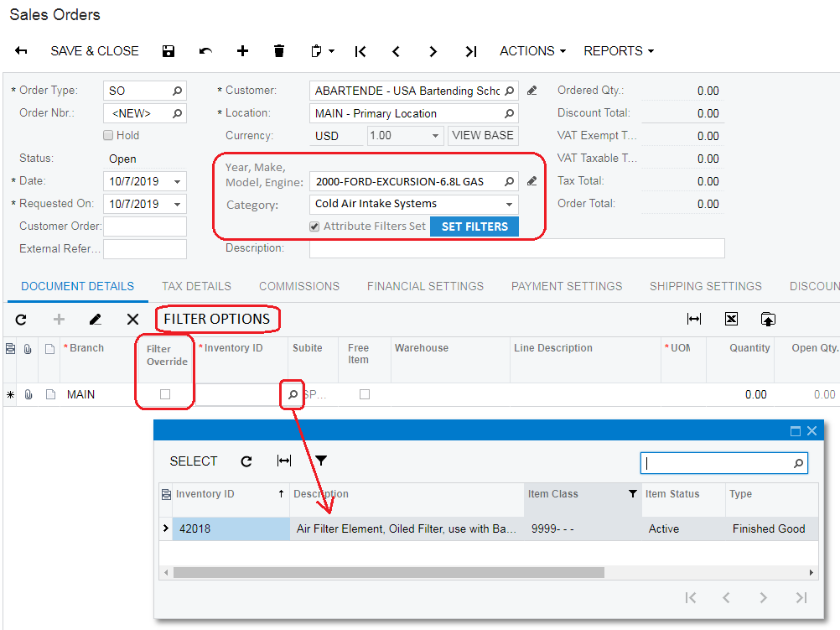
Task: Edit grid row with pencil icon
Action: (x=96, y=320)
